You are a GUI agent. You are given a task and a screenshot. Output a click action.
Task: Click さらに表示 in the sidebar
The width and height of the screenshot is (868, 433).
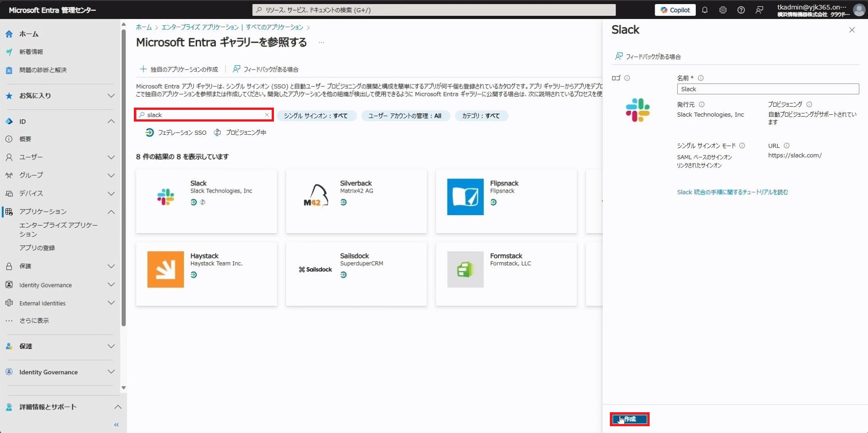(34, 321)
